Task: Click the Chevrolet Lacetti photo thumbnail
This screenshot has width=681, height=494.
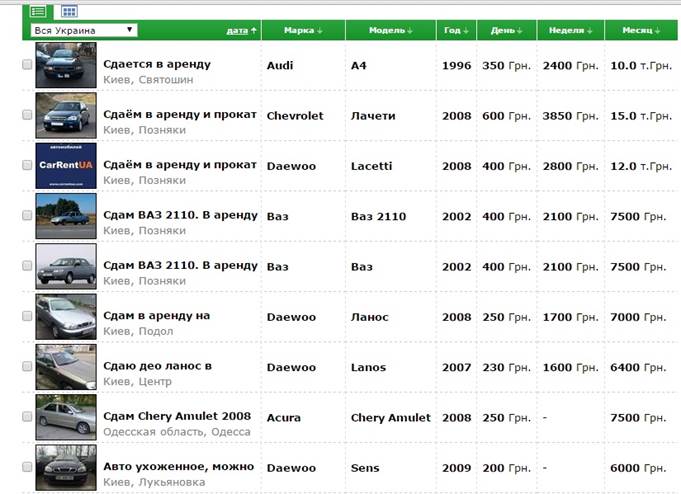Action: [66, 116]
